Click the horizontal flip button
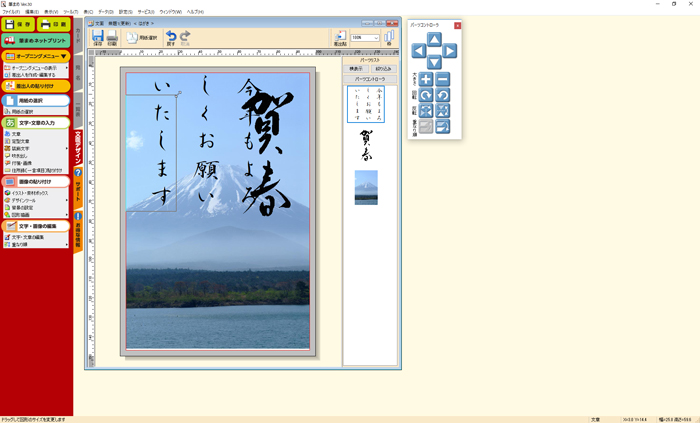The height and width of the screenshot is (423, 700). tap(426, 110)
